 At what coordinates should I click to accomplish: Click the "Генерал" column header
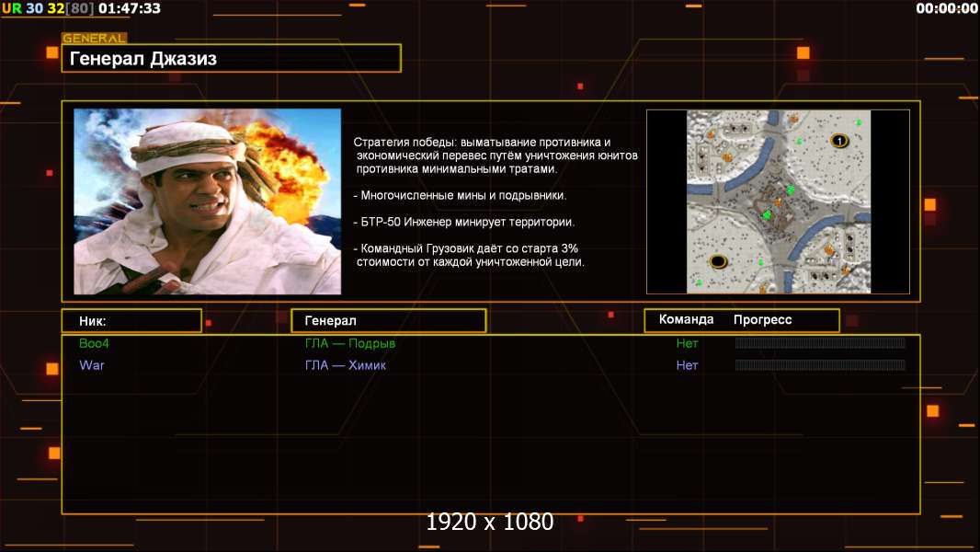pos(389,321)
